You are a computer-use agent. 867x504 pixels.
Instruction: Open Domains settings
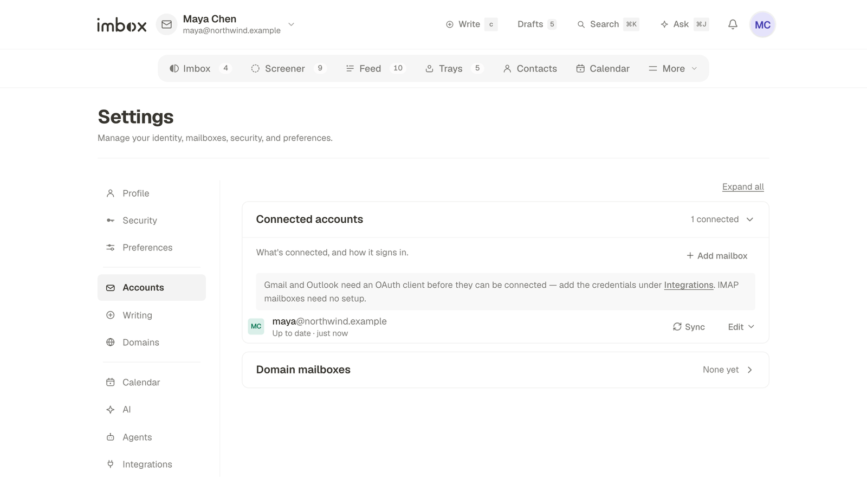pyautogui.click(x=152, y=343)
